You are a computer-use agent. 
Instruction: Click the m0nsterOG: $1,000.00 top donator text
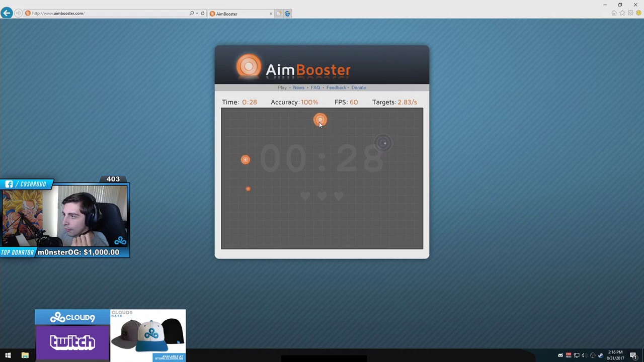[78, 252]
